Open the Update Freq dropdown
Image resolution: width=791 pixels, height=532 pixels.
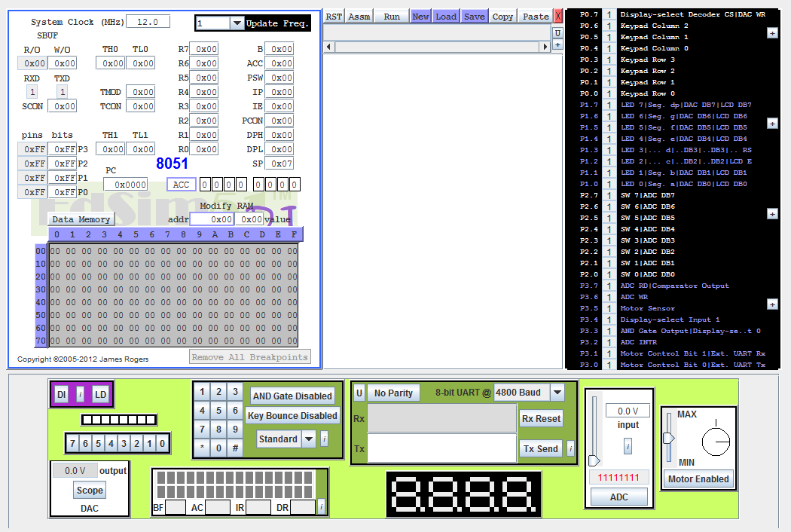[x=236, y=23]
